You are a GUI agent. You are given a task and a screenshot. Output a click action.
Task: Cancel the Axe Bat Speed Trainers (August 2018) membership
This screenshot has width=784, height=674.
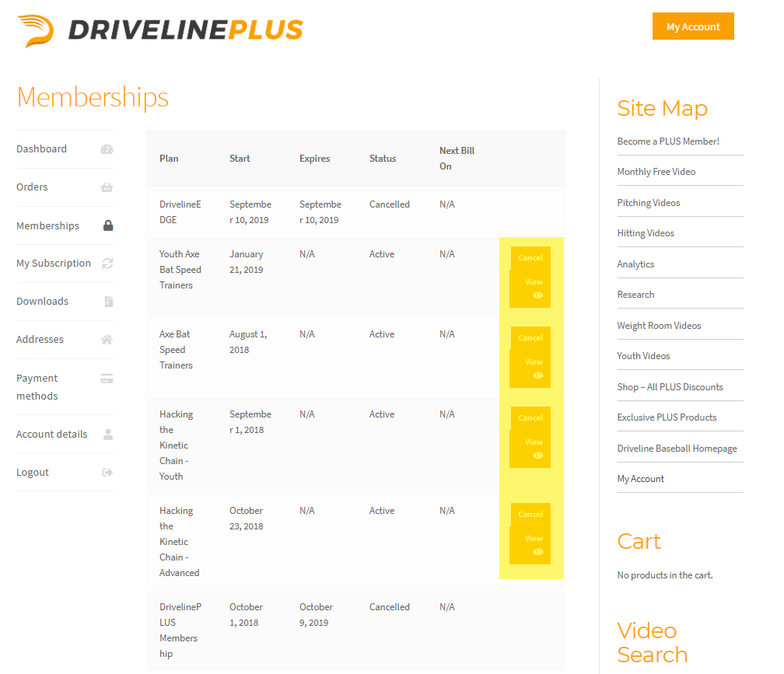coord(530,337)
